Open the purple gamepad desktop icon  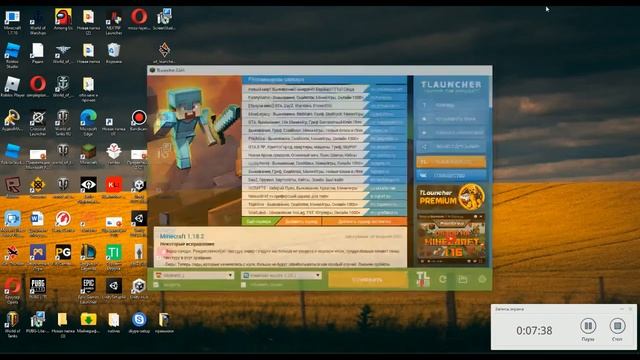[38, 256]
